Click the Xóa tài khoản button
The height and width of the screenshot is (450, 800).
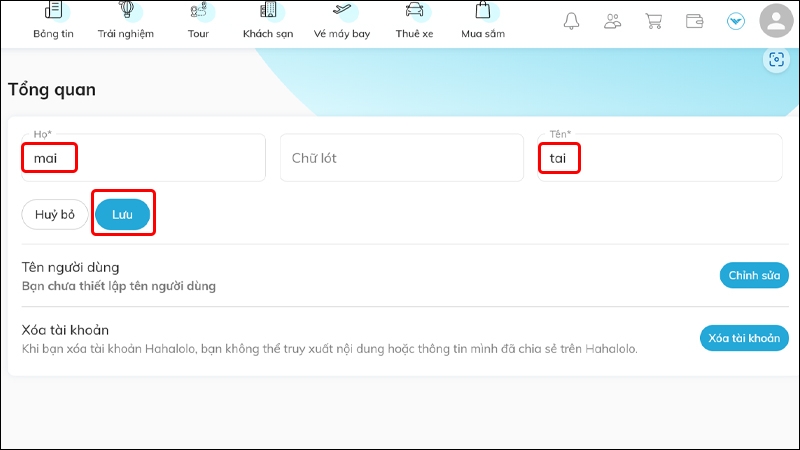point(744,338)
